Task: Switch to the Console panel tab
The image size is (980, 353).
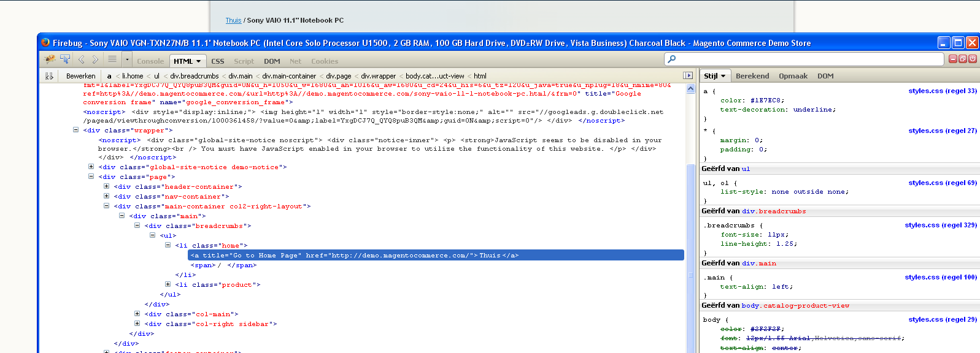Action: coord(150,61)
